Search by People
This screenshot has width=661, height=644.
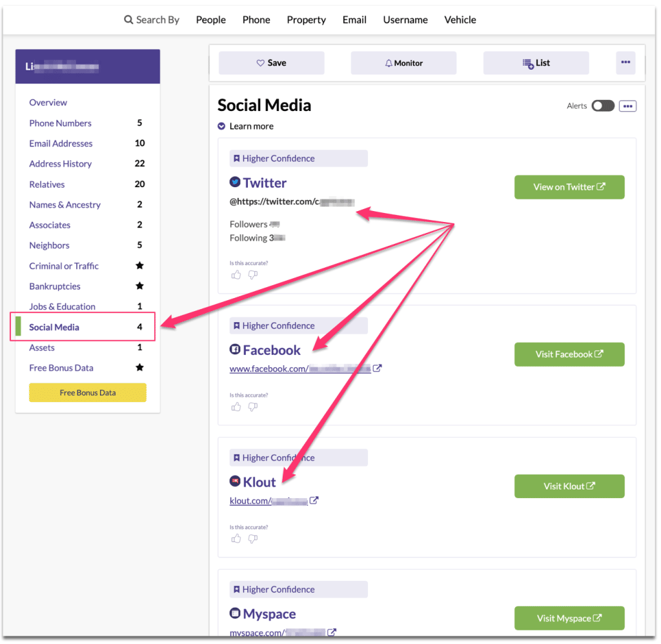[x=211, y=20]
